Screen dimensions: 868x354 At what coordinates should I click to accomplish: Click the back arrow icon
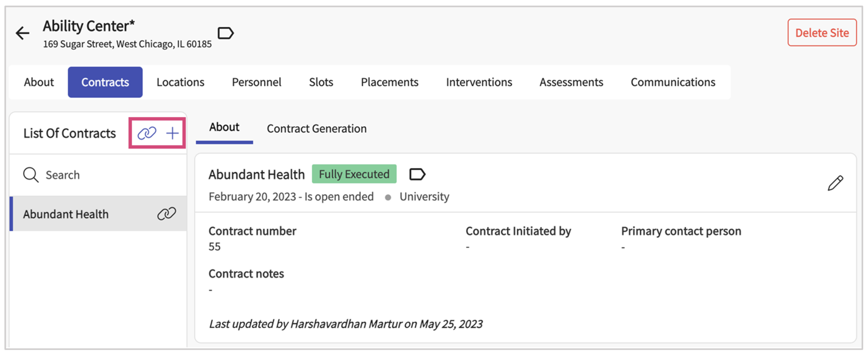22,33
